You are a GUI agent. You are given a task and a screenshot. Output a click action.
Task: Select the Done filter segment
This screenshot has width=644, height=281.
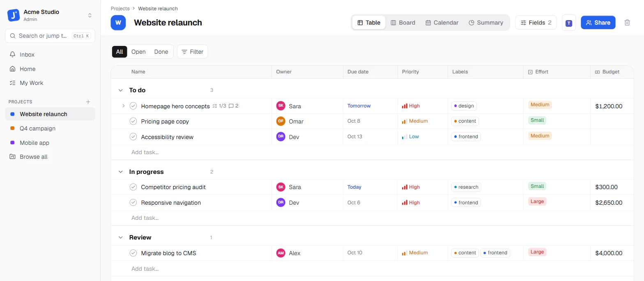[x=161, y=52]
